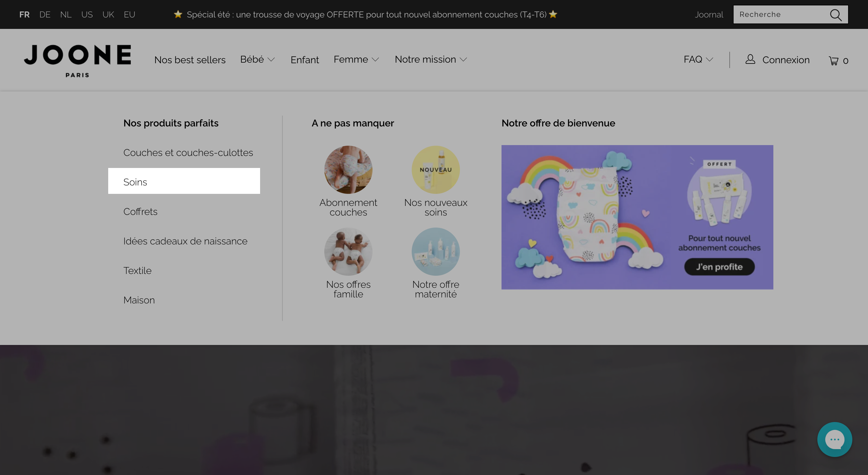The image size is (868, 475).
Task: Click the J'en profite button
Action: 719,267
